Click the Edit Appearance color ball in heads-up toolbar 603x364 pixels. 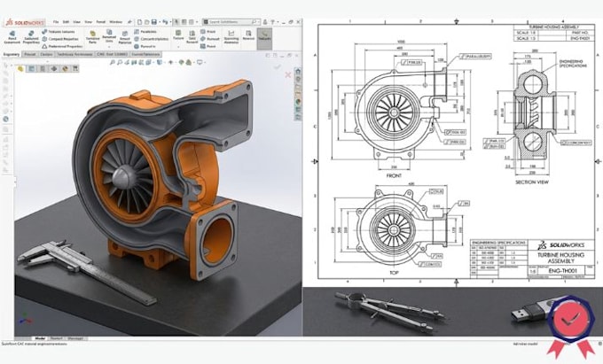point(181,62)
